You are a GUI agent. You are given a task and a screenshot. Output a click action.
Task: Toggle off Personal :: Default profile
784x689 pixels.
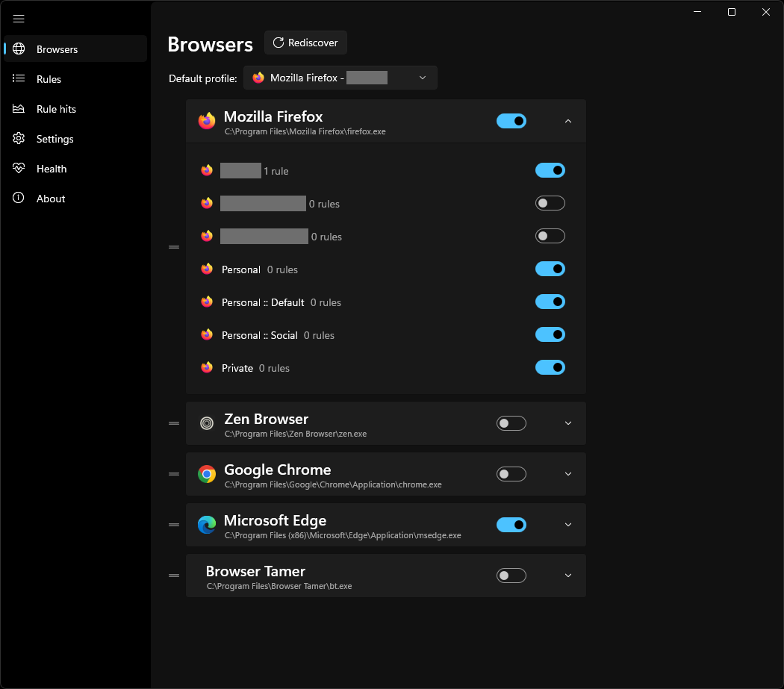(550, 302)
